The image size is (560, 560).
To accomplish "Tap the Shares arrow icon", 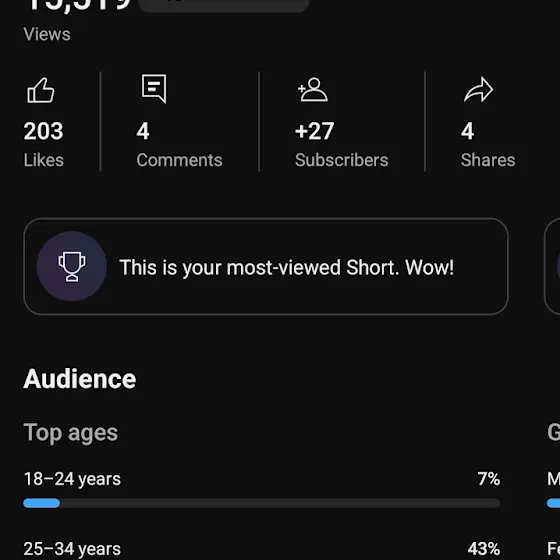I will pos(479,90).
